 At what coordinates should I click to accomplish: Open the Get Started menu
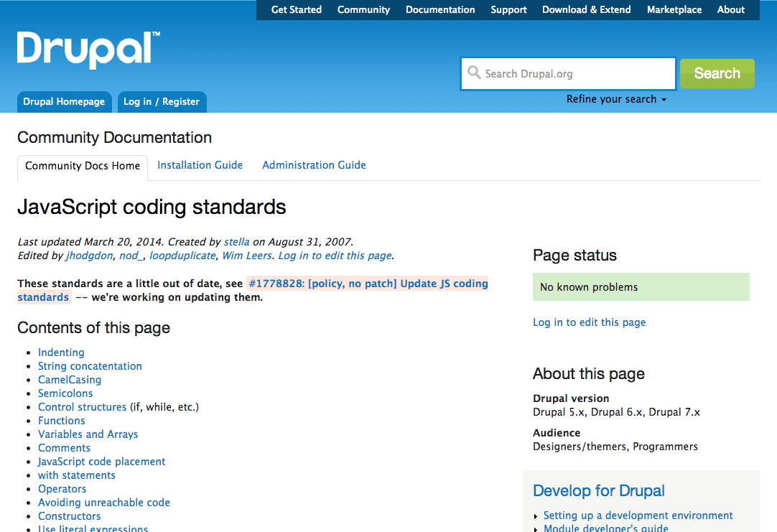pos(297,9)
